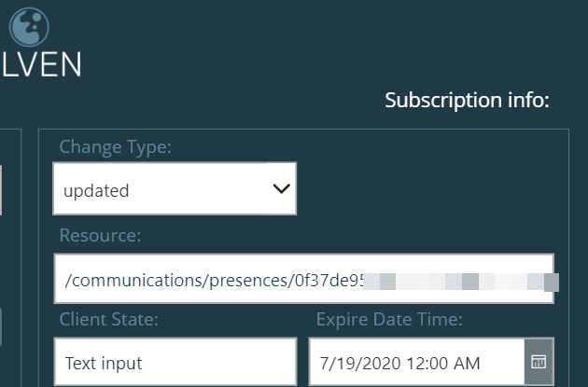Image resolution: width=588 pixels, height=387 pixels.
Task: Click the "Text input" placeholder text
Action: click(x=104, y=363)
